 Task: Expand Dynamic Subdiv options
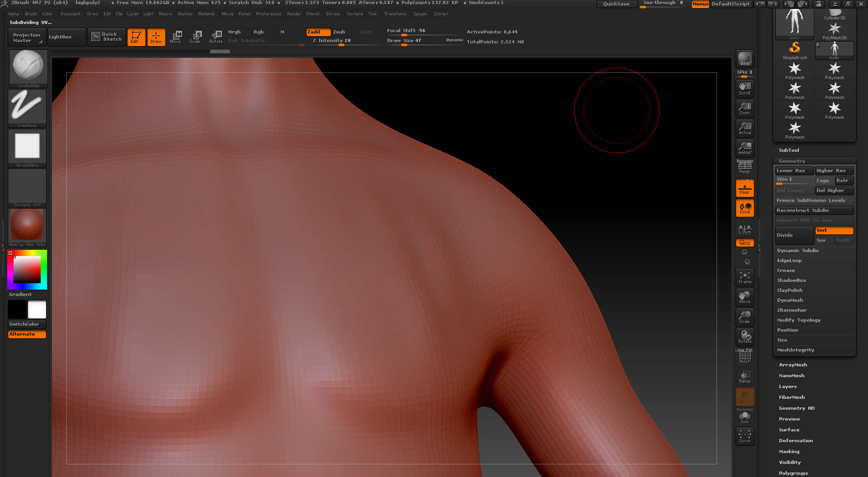click(798, 250)
